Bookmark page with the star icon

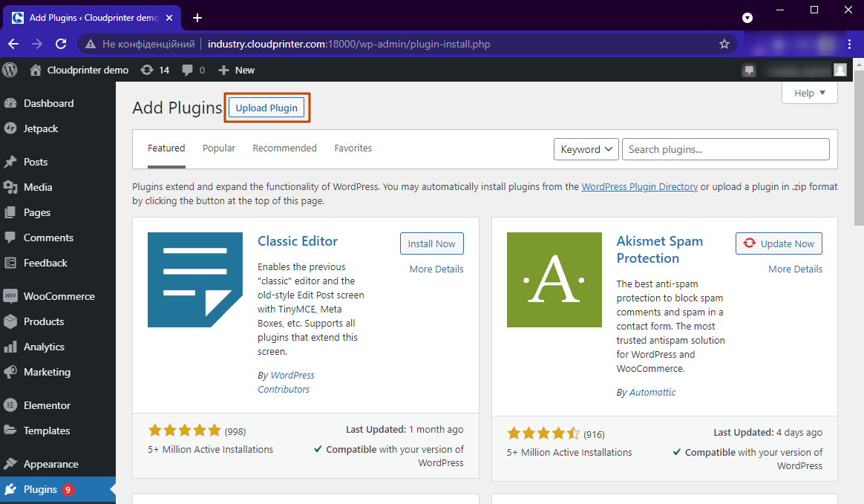tap(724, 44)
